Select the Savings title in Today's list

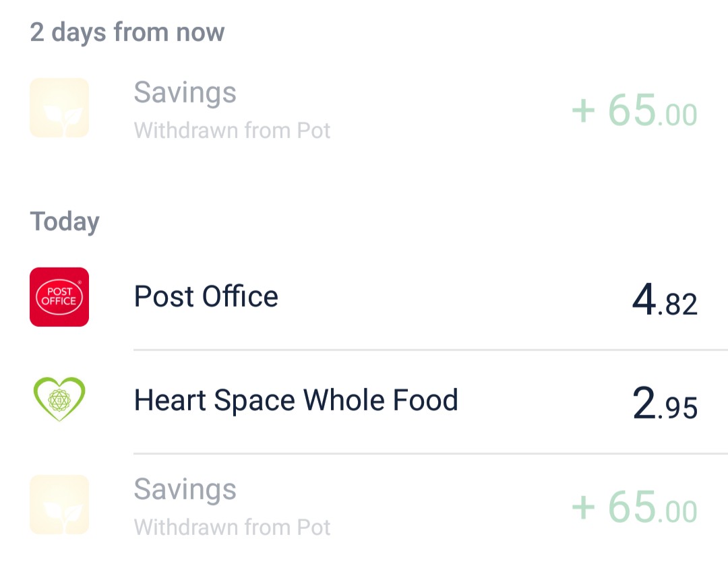[185, 490]
